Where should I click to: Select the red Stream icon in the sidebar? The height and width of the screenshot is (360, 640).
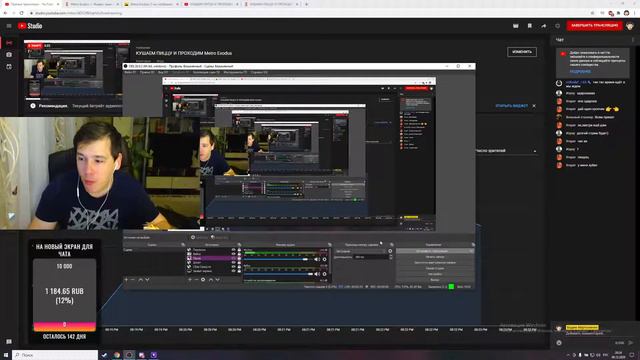tap(9, 42)
